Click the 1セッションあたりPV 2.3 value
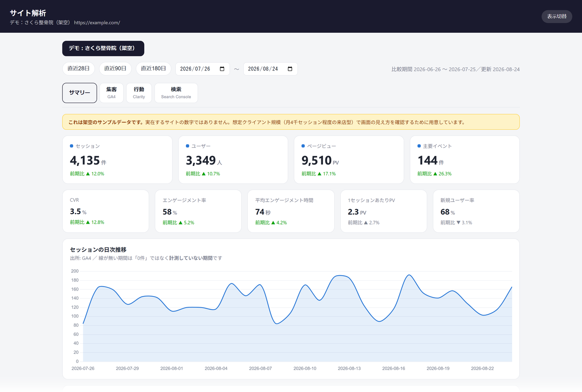 tap(357, 212)
